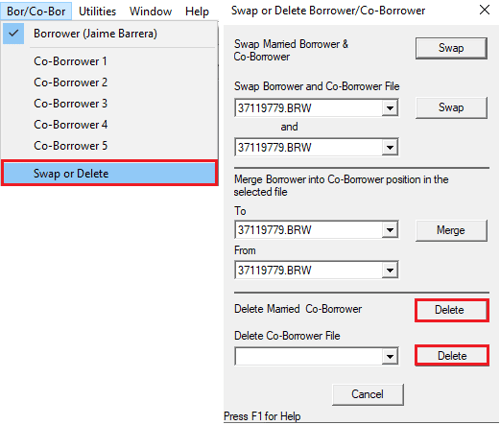This screenshot has width=500, height=425.
Task: Expand the merge 'To' file dropdown
Action: click(390, 230)
